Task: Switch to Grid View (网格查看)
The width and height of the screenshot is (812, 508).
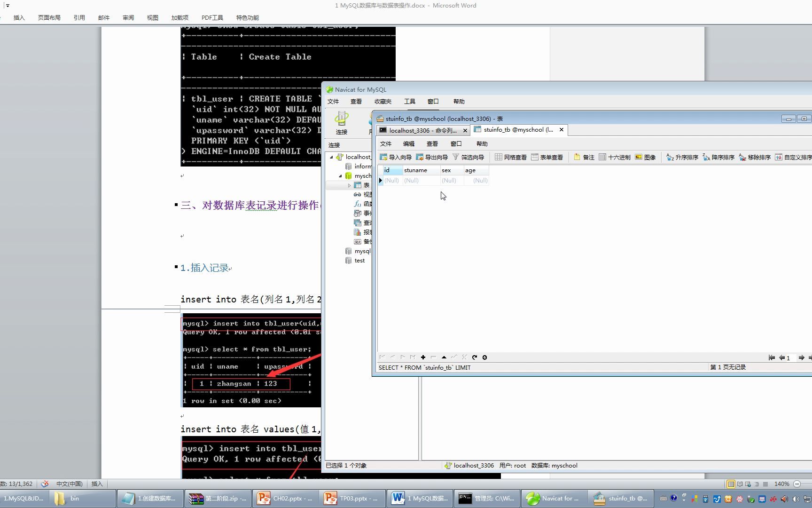Action: 511,157
